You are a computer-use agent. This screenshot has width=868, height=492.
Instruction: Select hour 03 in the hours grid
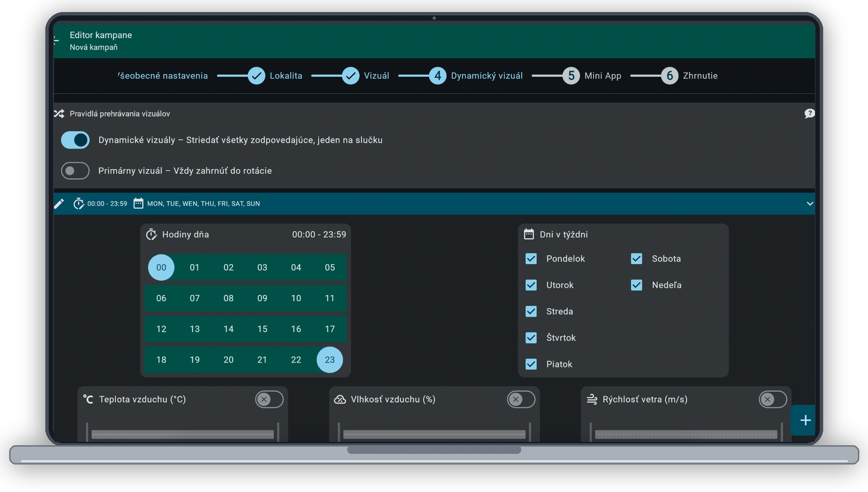pyautogui.click(x=262, y=267)
